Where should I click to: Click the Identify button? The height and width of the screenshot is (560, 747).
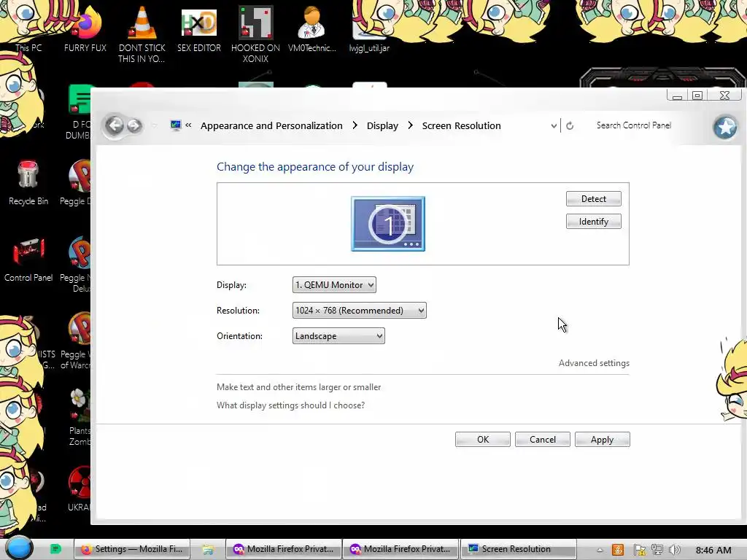pyautogui.click(x=593, y=222)
